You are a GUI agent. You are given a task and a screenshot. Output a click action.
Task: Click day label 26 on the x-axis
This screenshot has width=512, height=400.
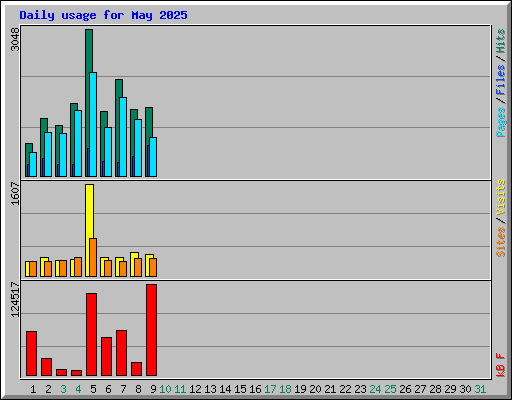[x=405, y=389]
